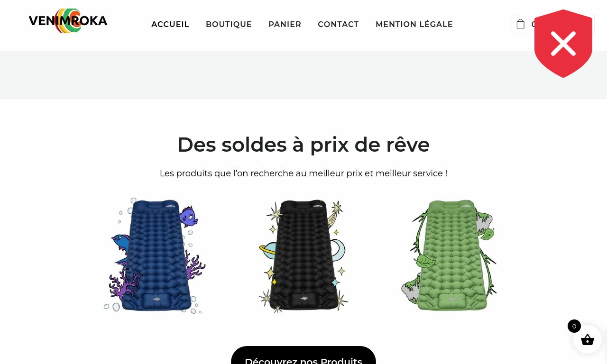Click the grey banner strip under the header
The image size is (607, 364).
pos(303,74)
